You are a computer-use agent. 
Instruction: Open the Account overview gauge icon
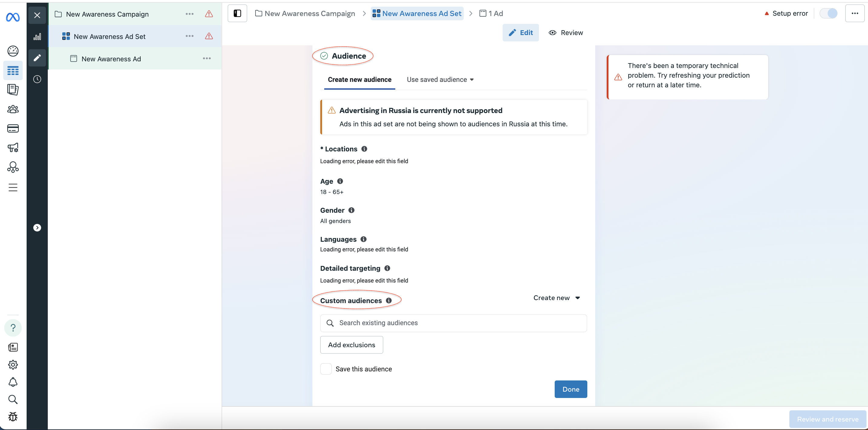(13, 51)
